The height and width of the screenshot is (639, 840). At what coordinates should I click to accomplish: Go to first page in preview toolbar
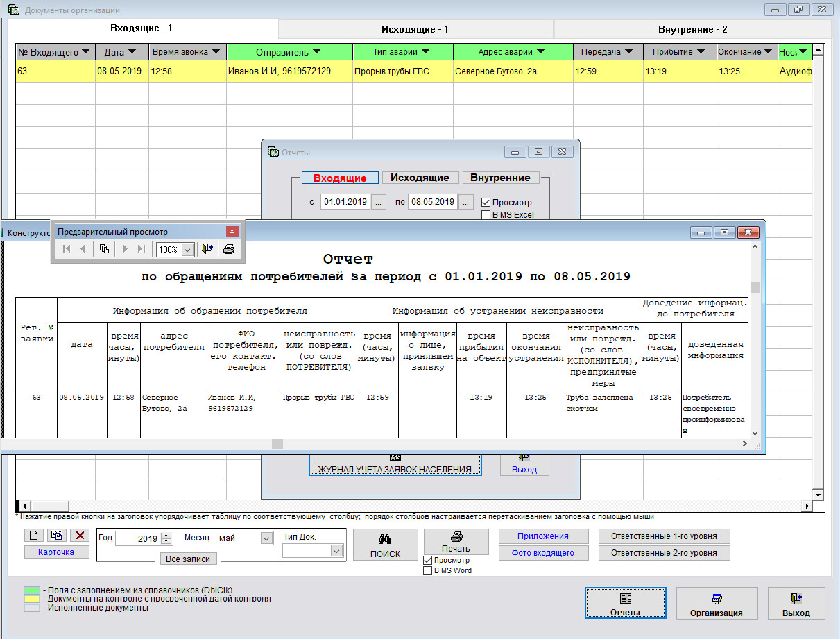(x=67, y=249)
